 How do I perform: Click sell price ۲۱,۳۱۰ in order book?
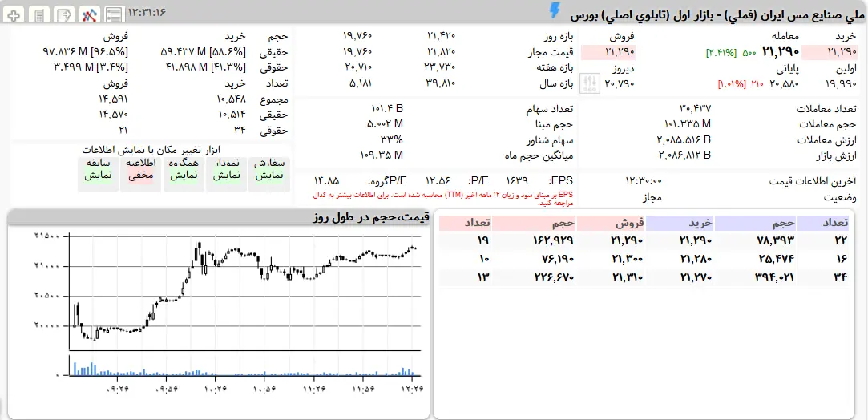point(628,277)
